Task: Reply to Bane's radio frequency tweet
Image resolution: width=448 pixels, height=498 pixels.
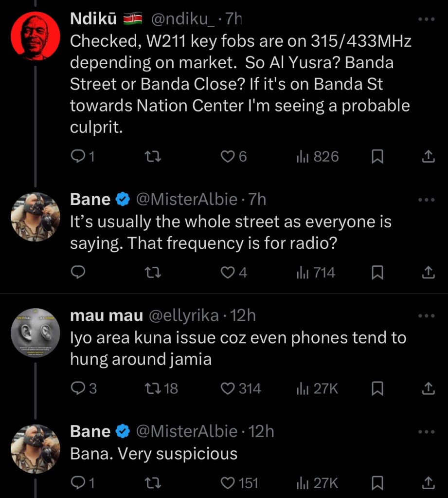Action: point(78,273)
